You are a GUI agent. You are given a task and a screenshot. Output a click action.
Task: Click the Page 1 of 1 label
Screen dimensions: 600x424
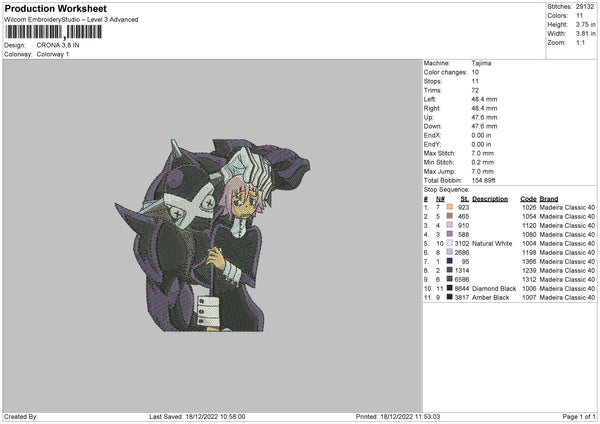[x=579, y=416]
